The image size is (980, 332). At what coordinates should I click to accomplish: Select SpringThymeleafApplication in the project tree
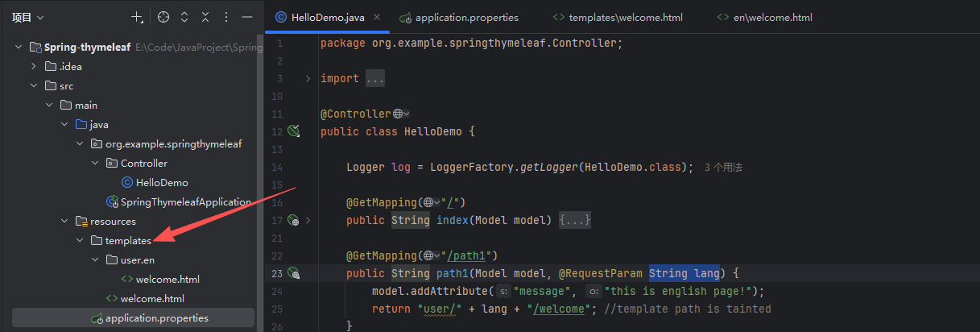pyautogui.click(x=185, y=202)
